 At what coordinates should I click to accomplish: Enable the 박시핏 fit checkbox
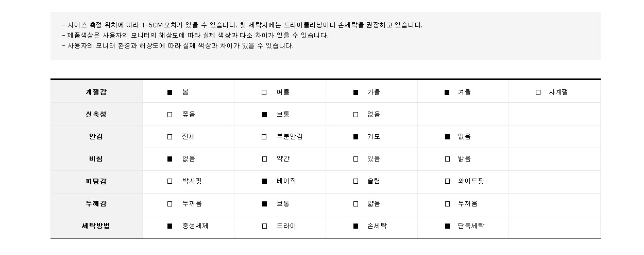(170, 181)
